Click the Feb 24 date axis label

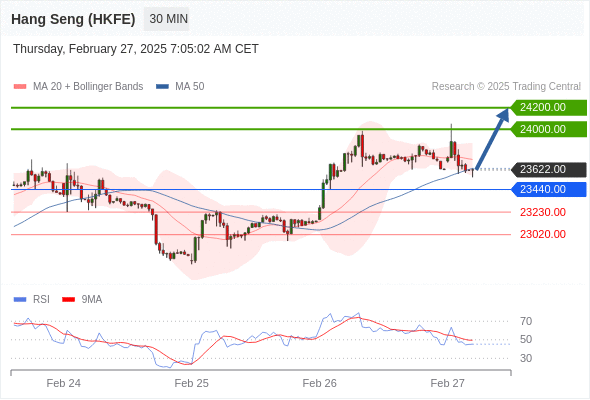(x=64, y=383)
